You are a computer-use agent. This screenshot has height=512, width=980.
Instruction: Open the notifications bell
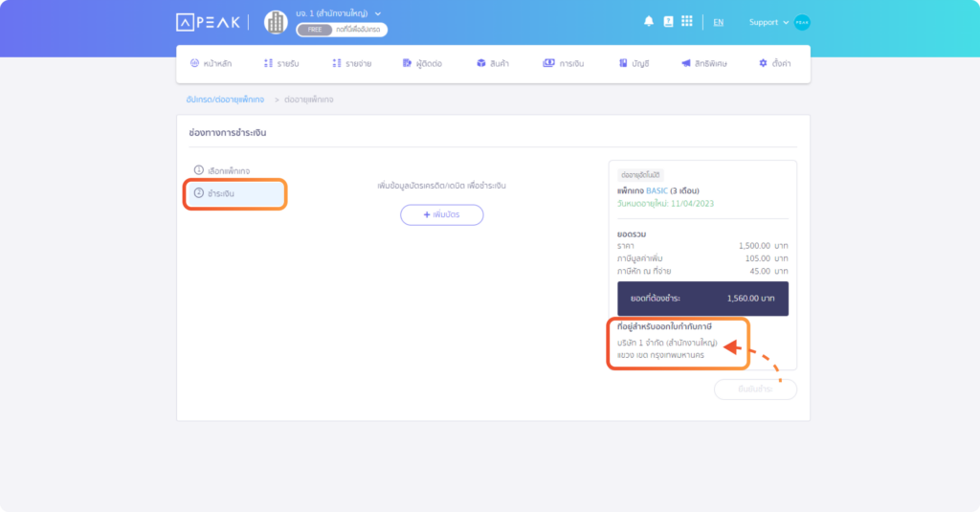pyautogui.click(x=649, y=21)
